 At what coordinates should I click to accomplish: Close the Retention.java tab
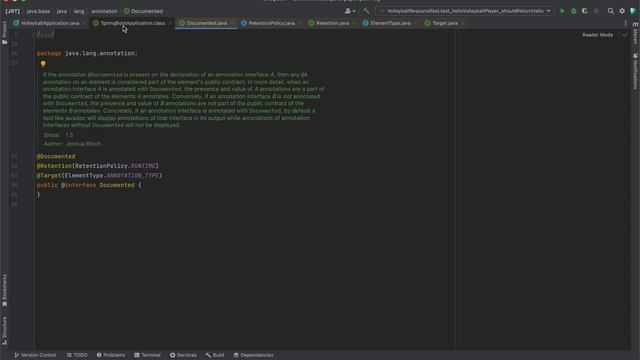(354, 23)
